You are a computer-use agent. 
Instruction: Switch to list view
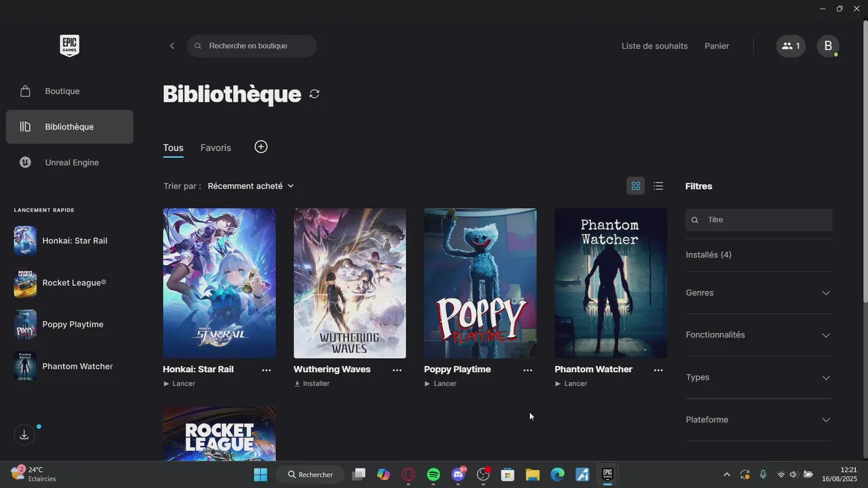coord(658,186)
